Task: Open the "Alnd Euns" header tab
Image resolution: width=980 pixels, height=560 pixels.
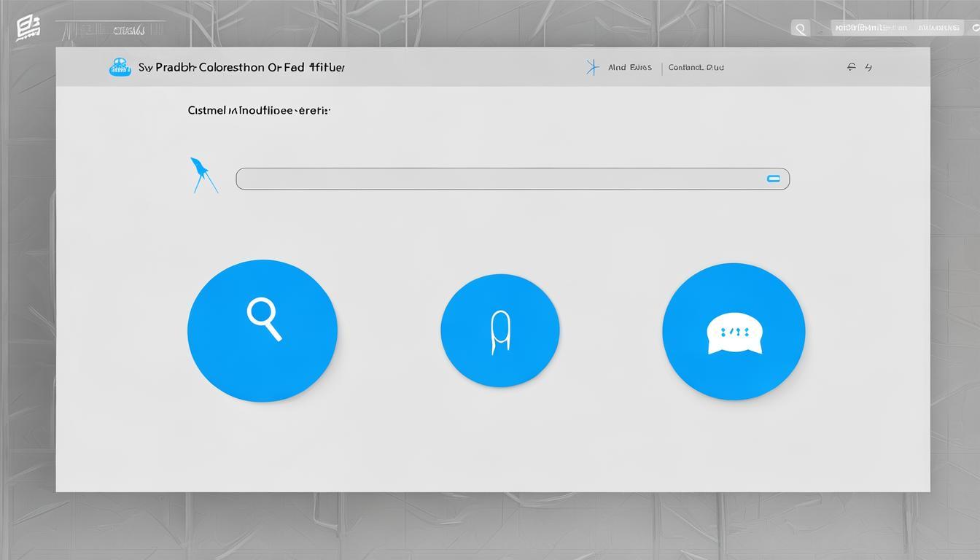Action: (630, 68)
